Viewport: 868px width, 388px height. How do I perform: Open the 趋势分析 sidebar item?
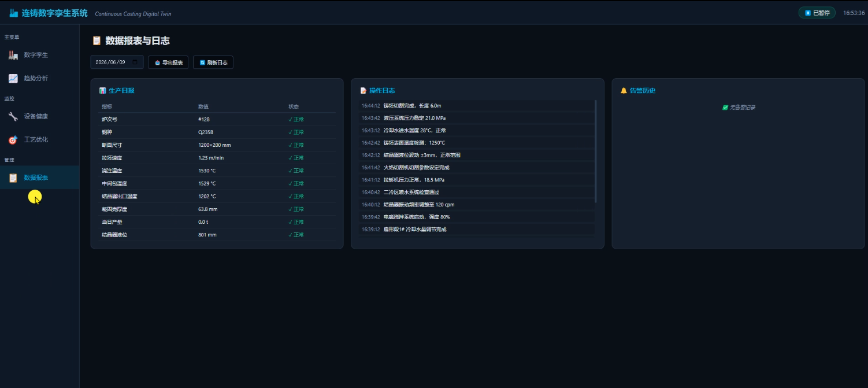click(x=39, y=78)
